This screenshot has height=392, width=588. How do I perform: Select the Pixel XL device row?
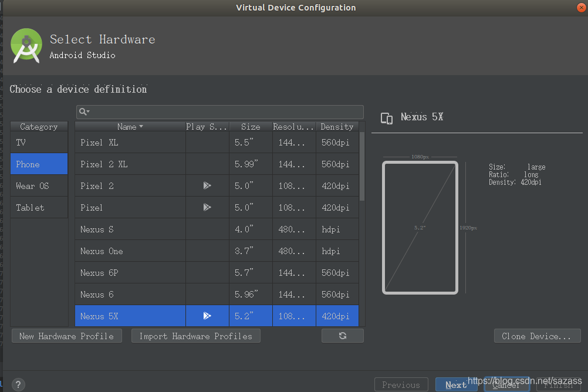coord(217,143)
